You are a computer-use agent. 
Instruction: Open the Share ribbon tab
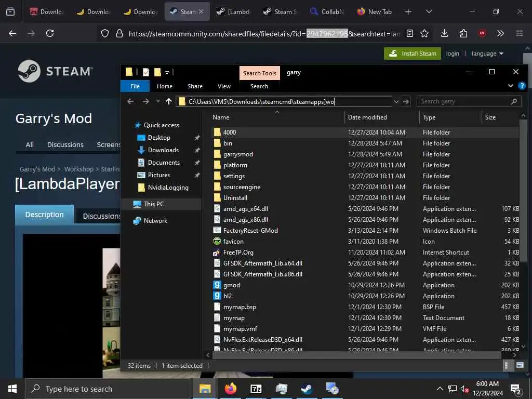[x=195, y=86]
